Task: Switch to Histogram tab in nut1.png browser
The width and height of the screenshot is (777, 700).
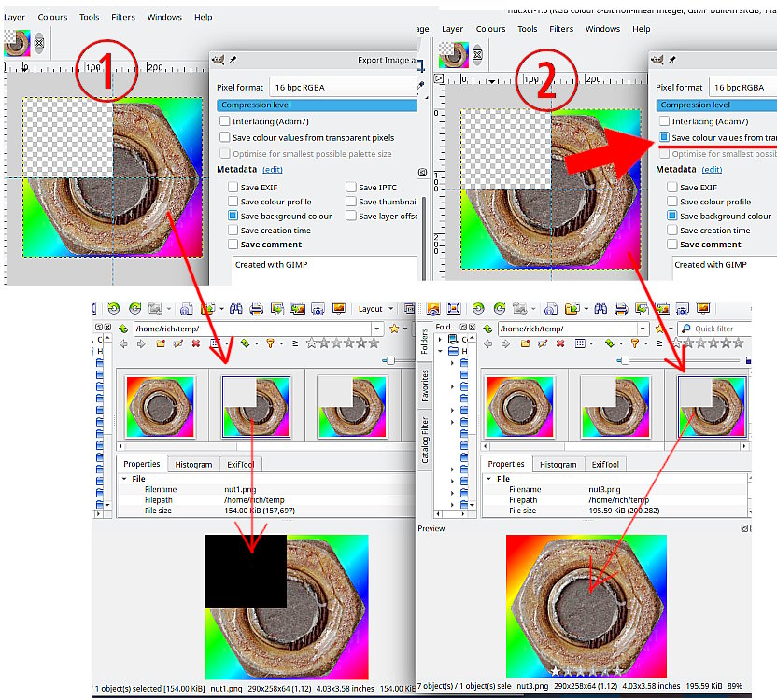Action: coord(193,465)
